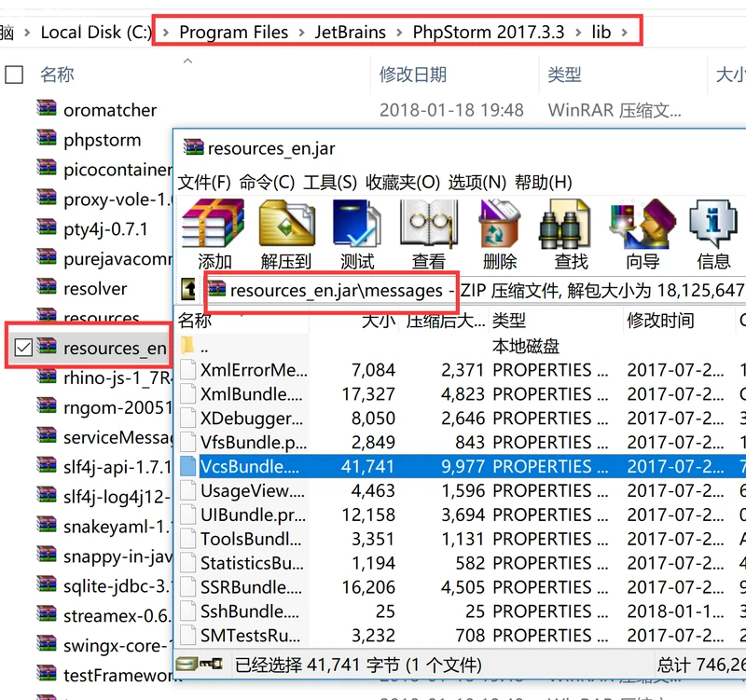Sort Explorer by 类型 column header
The height and width of the screenshot is (700, 746).
pos(564,75)
